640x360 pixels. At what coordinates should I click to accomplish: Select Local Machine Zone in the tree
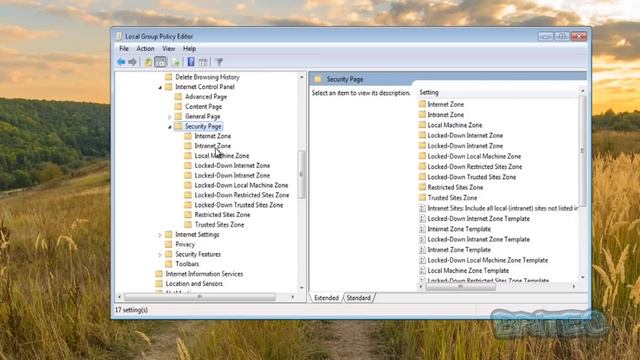222,156
